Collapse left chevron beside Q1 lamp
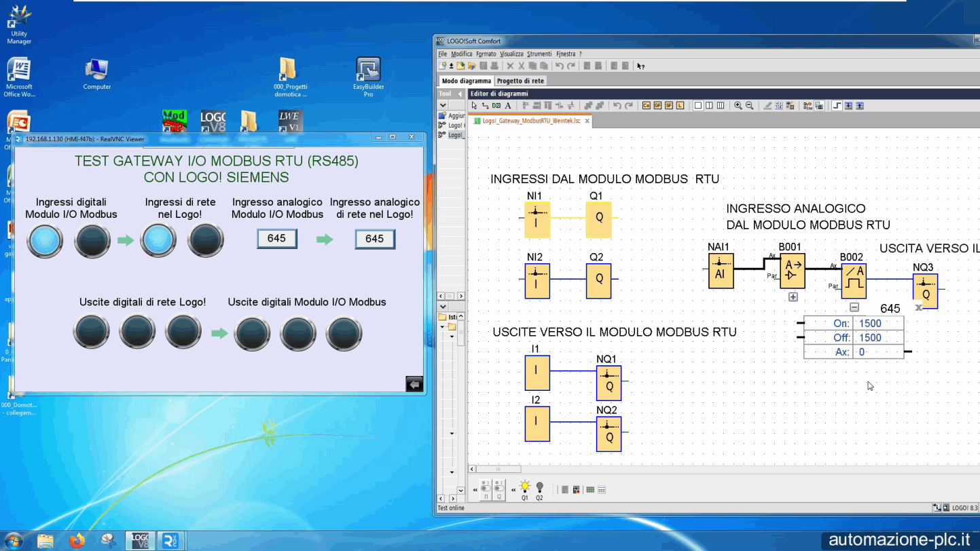The height and width of the screenshot is (551, 980). pyautogui.click(x=513, y=490)
